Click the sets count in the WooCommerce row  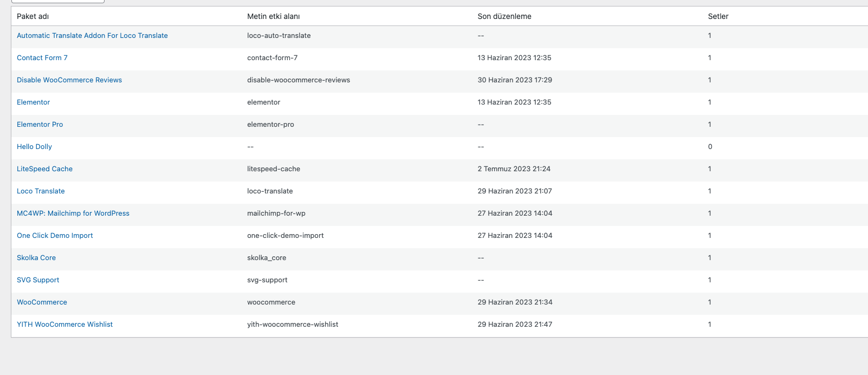click(710, 302)
